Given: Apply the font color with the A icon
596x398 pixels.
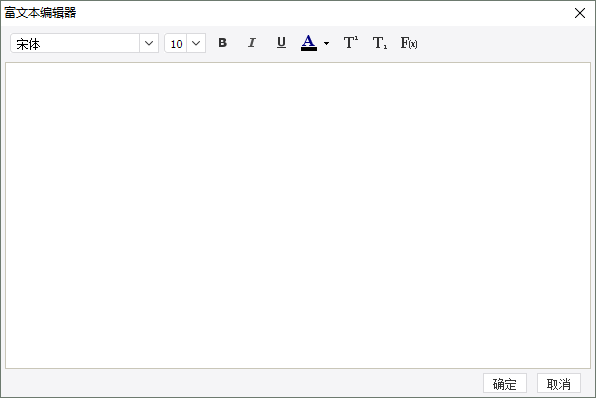Looking at the screenshot, I should tap(309, 43).
